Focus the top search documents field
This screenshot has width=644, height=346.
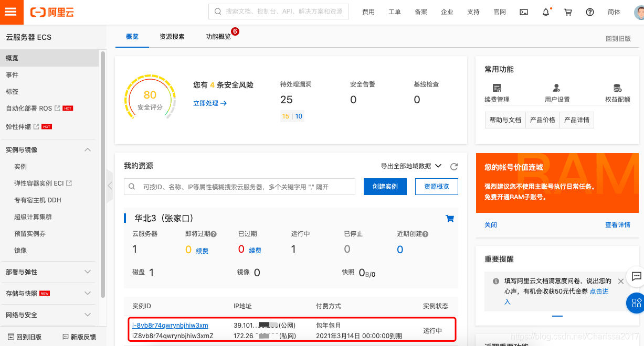tap(279, 12)
